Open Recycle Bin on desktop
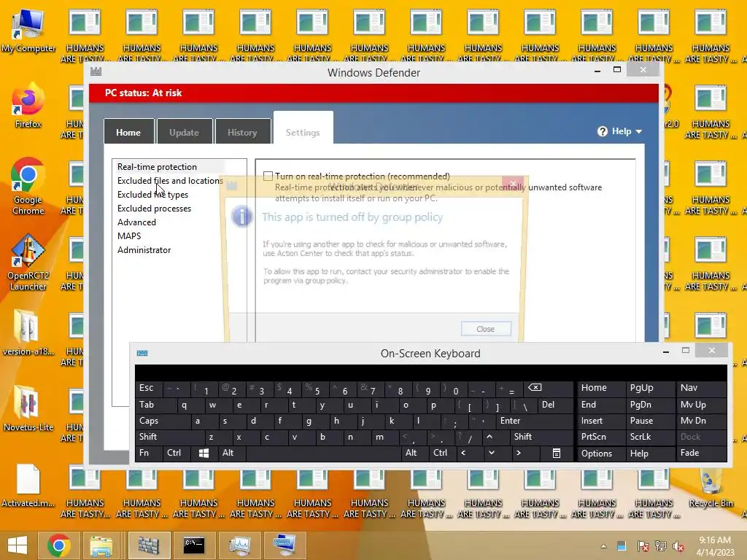 (x=711, y=488)
